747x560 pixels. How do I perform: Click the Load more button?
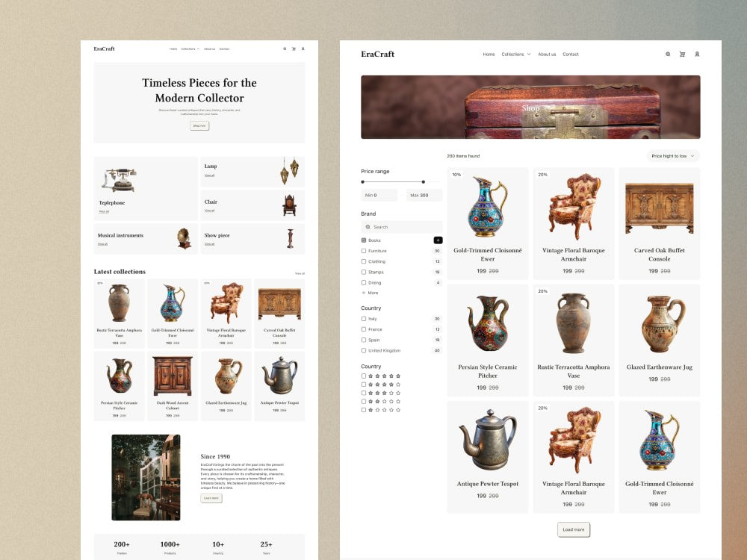[x=574, y=529]
